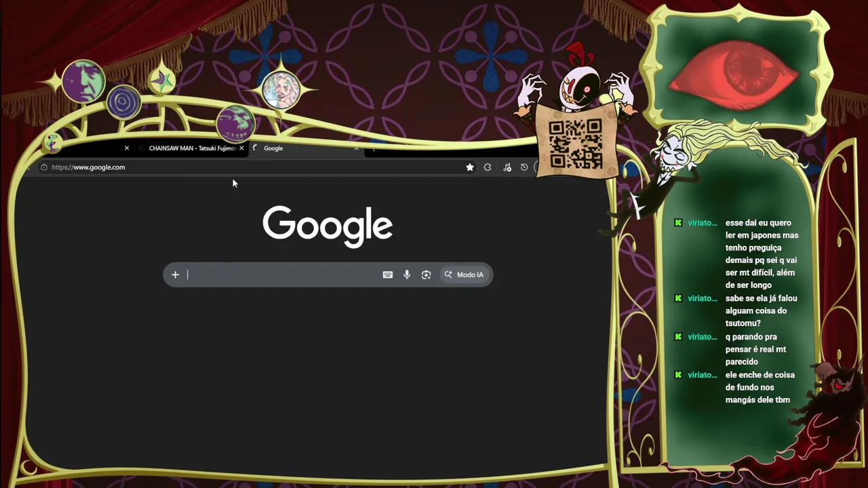Close the Google tab
868x488 pixels.
click(x=356, y=148)
